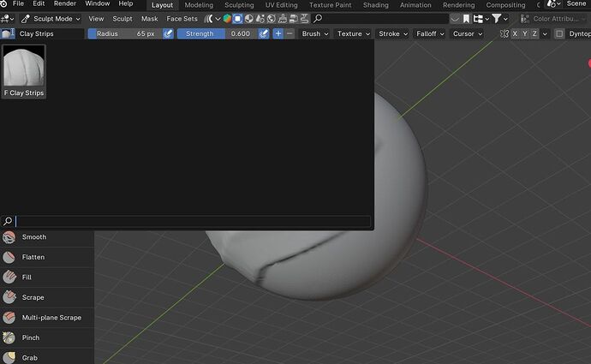Click the Radius slider

[x=125, y=34]
